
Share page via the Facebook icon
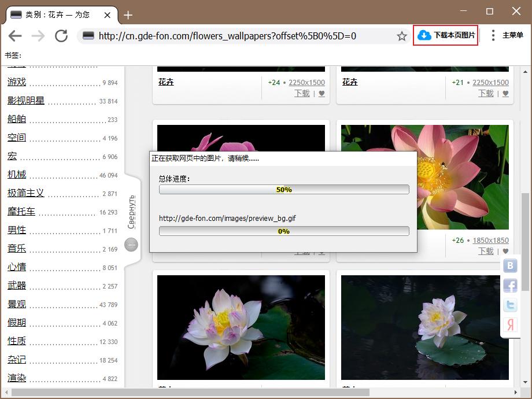pyautogui.click(x=509, y=285)
